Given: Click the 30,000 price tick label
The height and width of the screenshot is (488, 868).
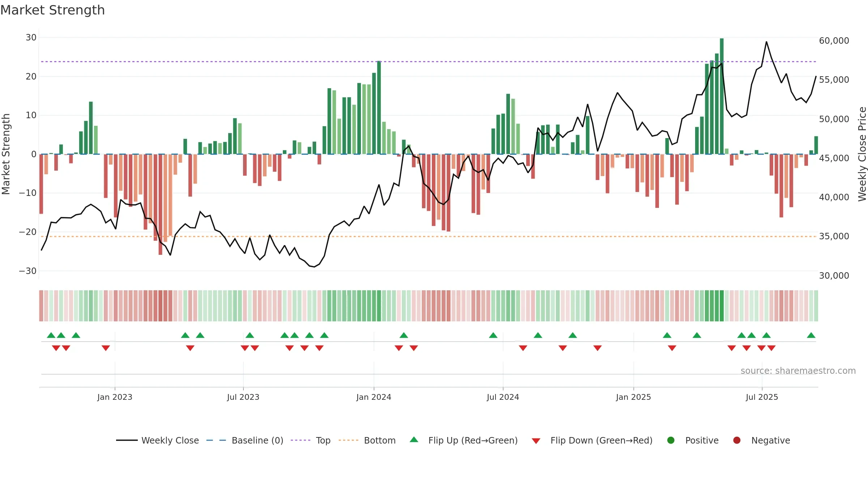Looking at the screenshot, I should pos(834,276).
